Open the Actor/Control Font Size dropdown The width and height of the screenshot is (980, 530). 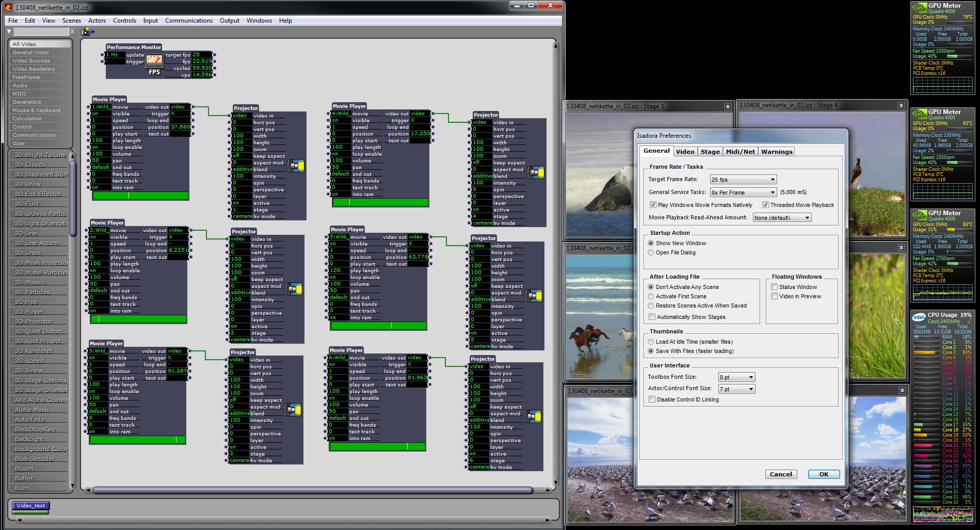(736, 389)
